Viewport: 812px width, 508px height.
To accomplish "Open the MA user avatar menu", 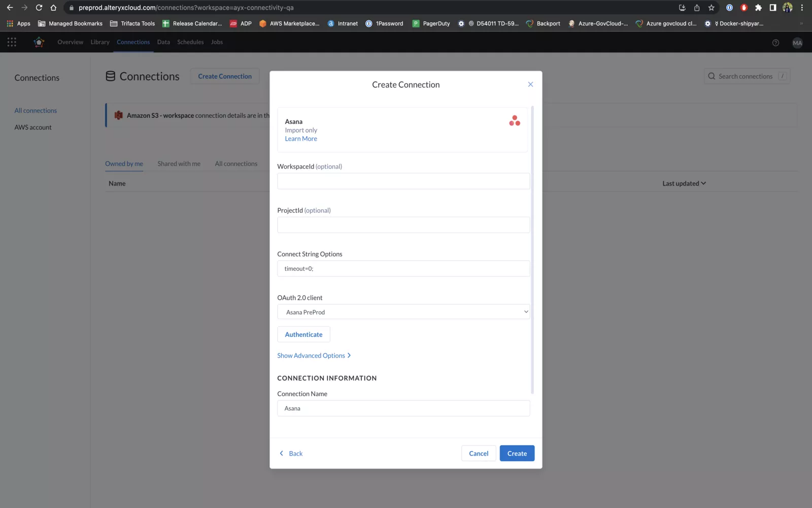I will pyautogui.click(x=797, y=43).
